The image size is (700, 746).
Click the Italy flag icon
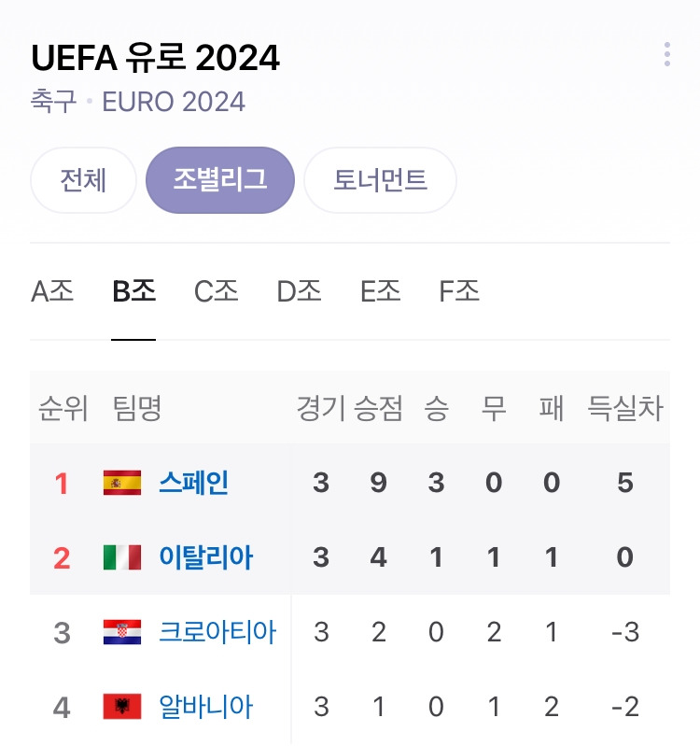coord(122,557)
